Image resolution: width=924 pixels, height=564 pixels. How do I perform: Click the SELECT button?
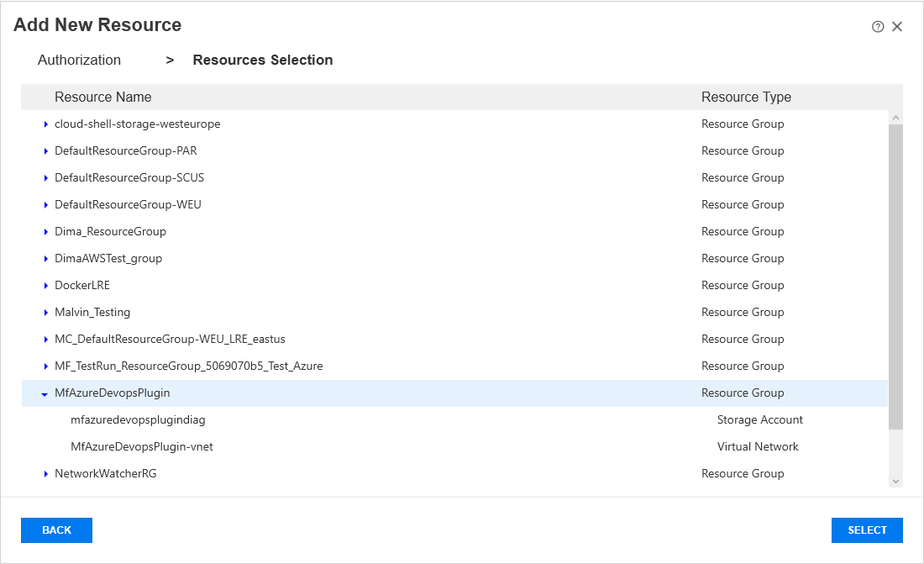[x=867, y=530]
